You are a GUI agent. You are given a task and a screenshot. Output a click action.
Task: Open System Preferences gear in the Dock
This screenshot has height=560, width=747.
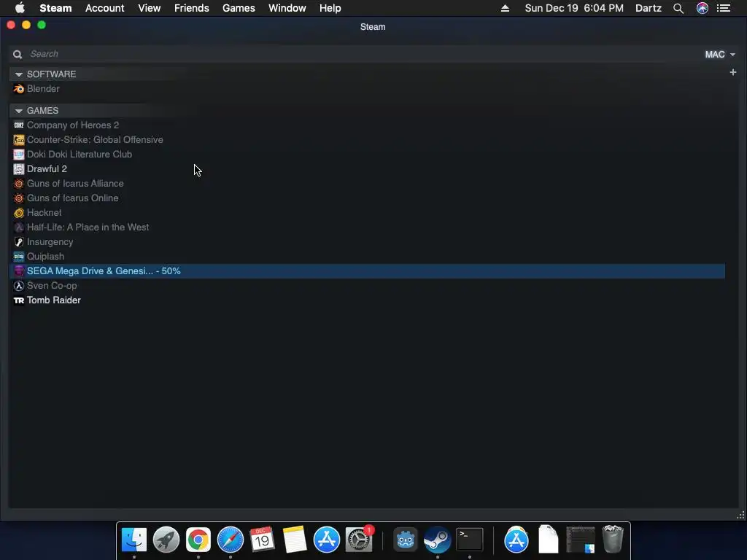[358, 540]
